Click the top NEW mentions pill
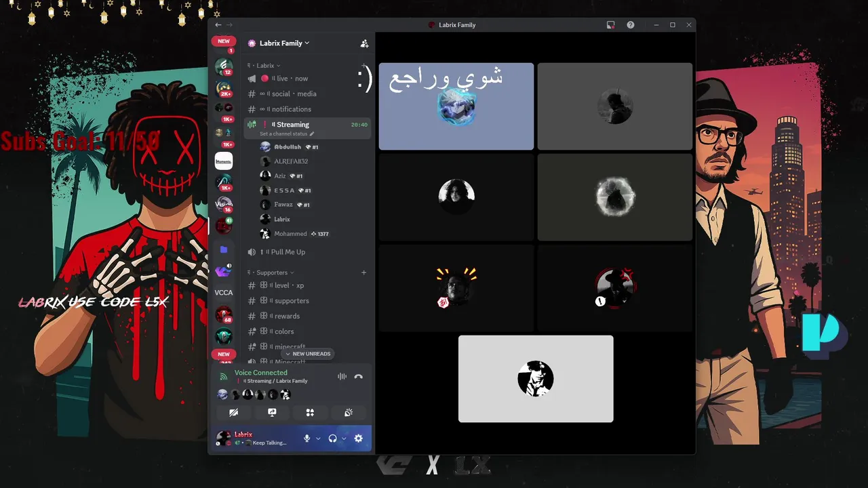 (224, 41)
